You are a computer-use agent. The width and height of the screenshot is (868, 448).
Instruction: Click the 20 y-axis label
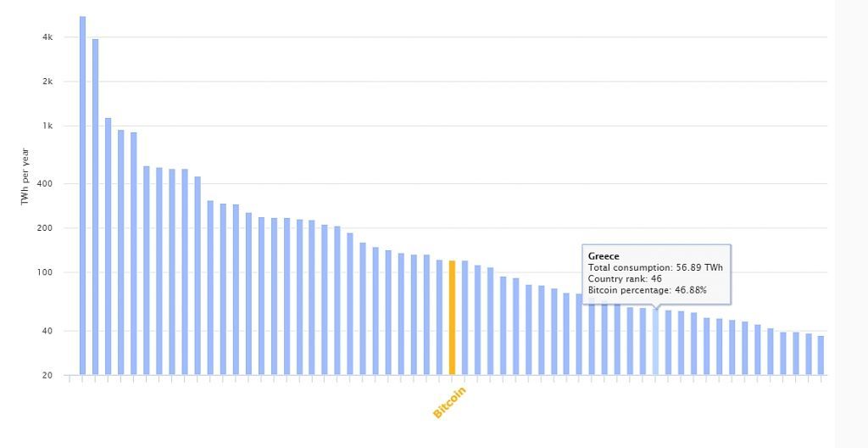pyautogui.click(x=47, y=375)
